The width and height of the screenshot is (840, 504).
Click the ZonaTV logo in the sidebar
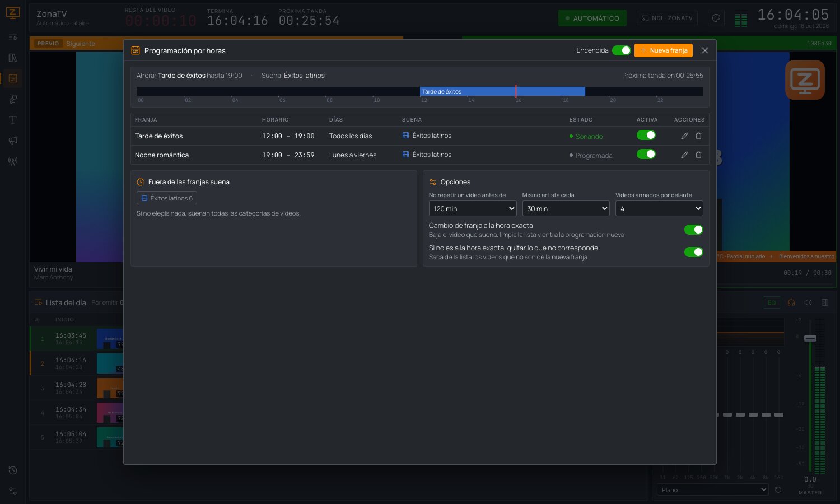point(13,12)
